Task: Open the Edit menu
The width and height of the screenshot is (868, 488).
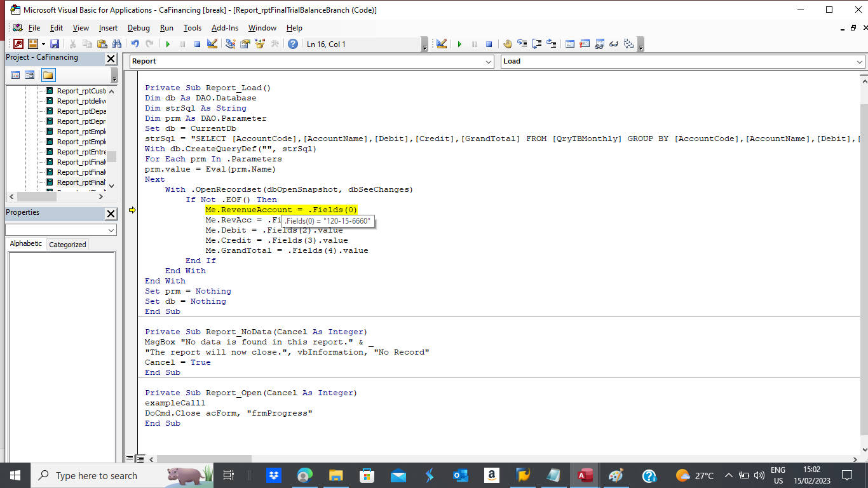Action: (x=57, y=28)
